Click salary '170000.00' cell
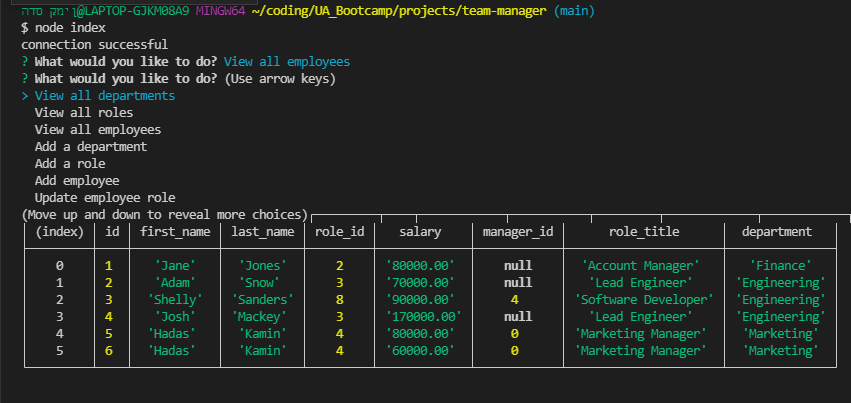 pyautogui.click(x=423, y=316)
